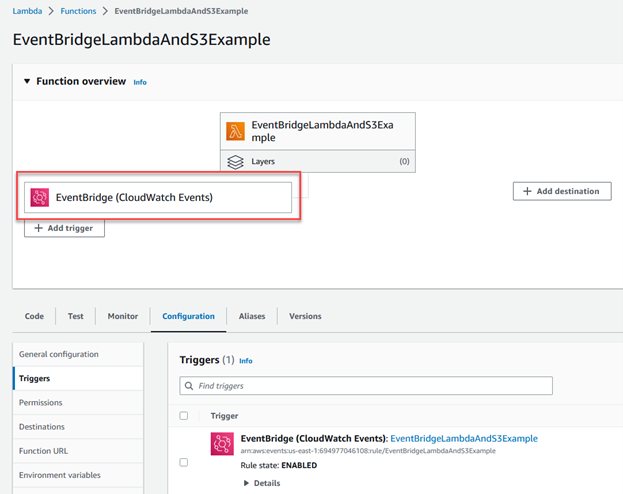Expand the trigger Details disclosure

262,483
